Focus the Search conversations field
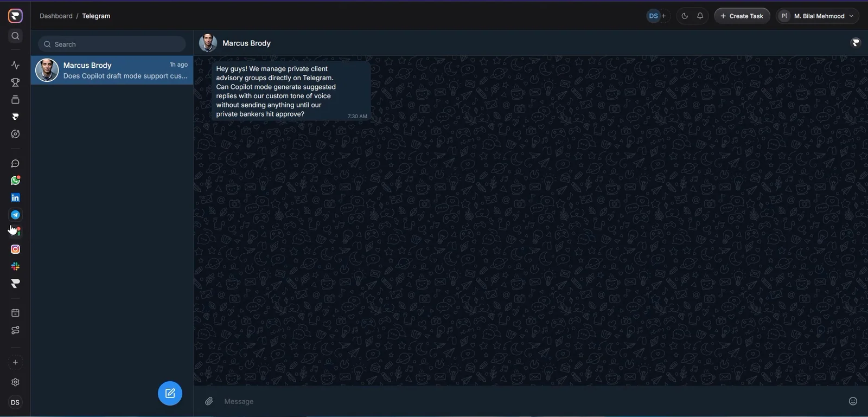The image size is (868, 417). pos(112,44)
